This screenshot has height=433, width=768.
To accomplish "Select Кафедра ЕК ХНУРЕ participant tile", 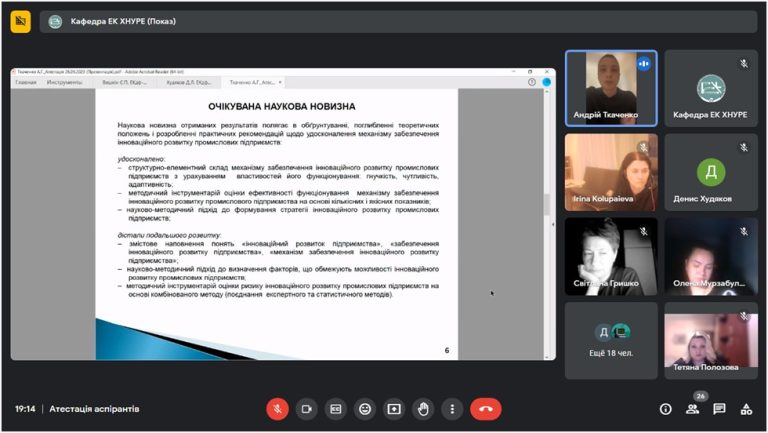I will click(x=711, y=88).
